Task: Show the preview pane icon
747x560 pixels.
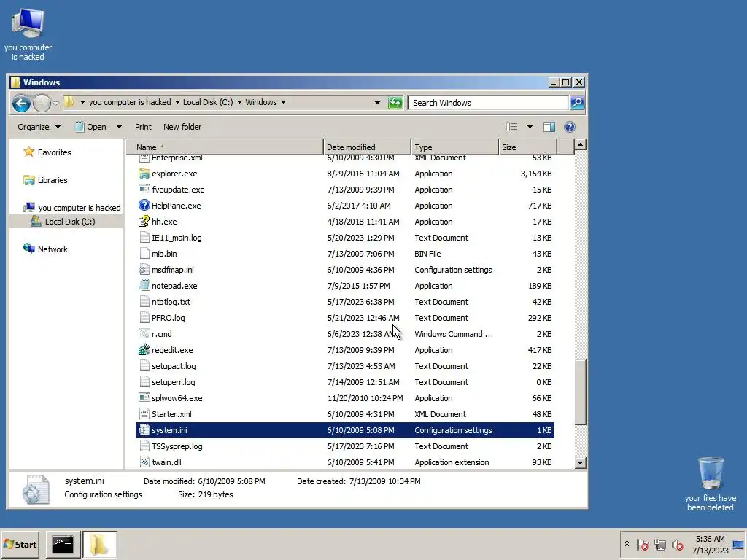Action: (549, 127)
